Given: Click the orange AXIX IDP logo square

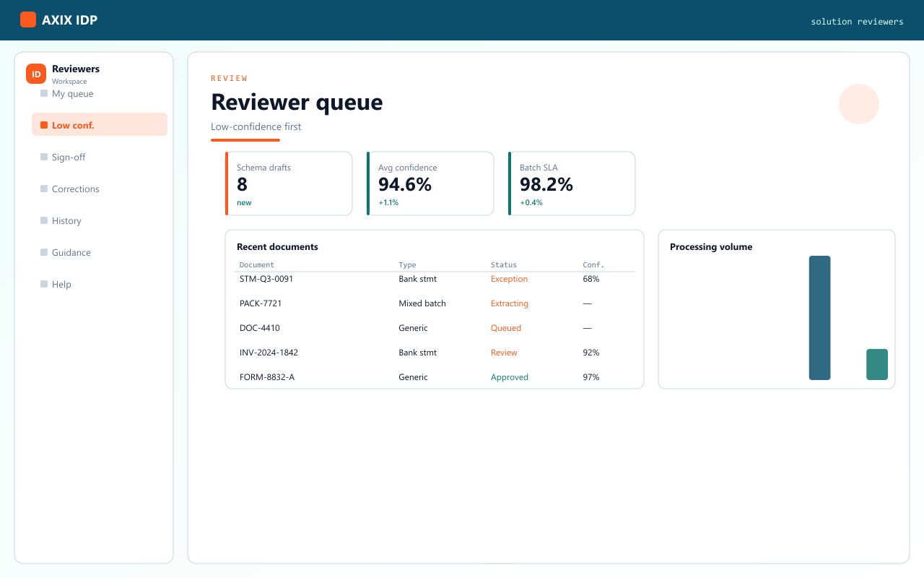Looking at the screenshot, I should [x=28, y=20].
